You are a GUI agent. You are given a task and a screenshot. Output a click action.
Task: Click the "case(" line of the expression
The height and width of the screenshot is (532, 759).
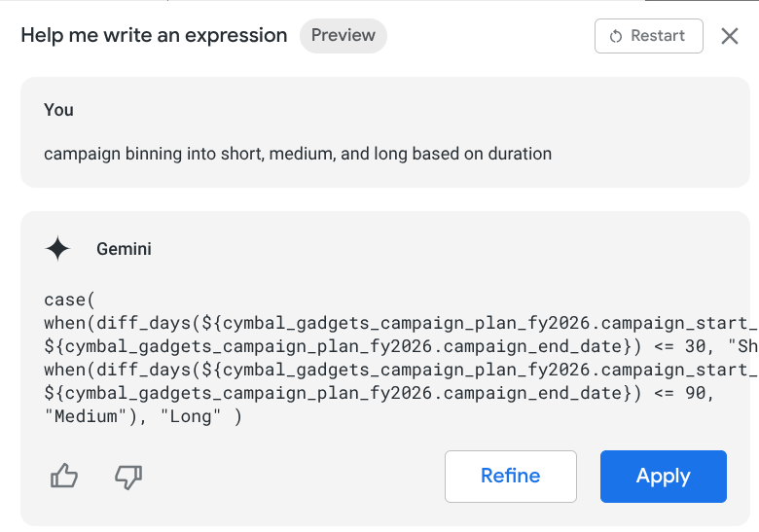tap(69, 300)
